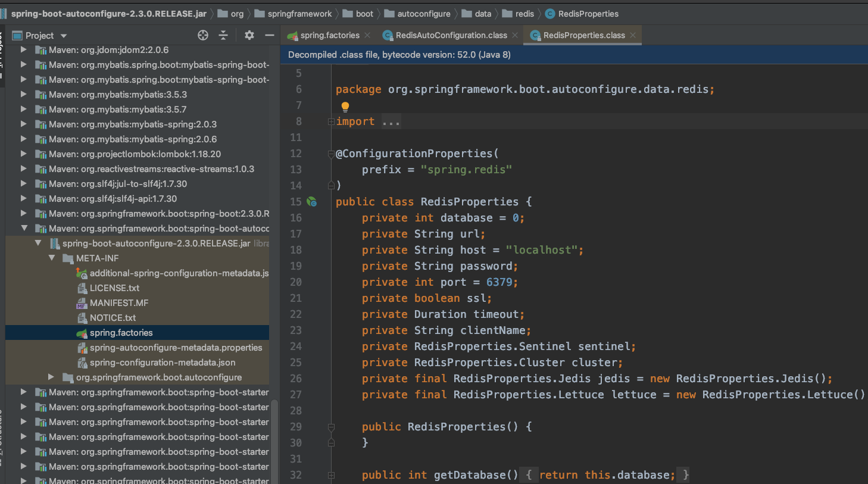The image size is (868, 484).
Task: Open the Project view dropdown
Action: 64,36
